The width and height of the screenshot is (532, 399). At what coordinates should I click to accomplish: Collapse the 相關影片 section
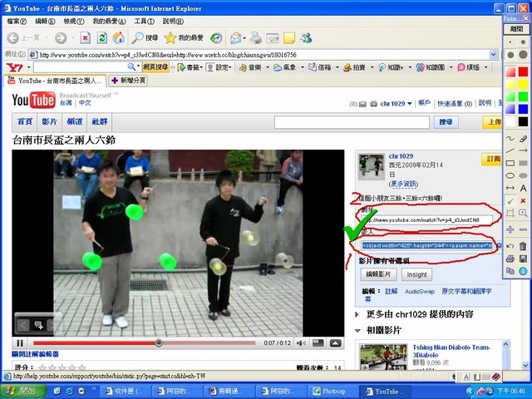coord(357,330)
